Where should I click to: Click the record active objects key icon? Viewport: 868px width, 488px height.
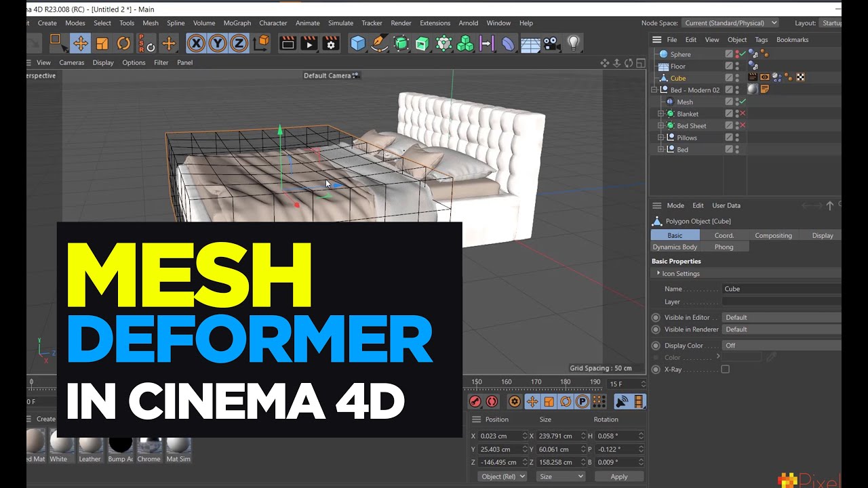(x=475, y=401)
